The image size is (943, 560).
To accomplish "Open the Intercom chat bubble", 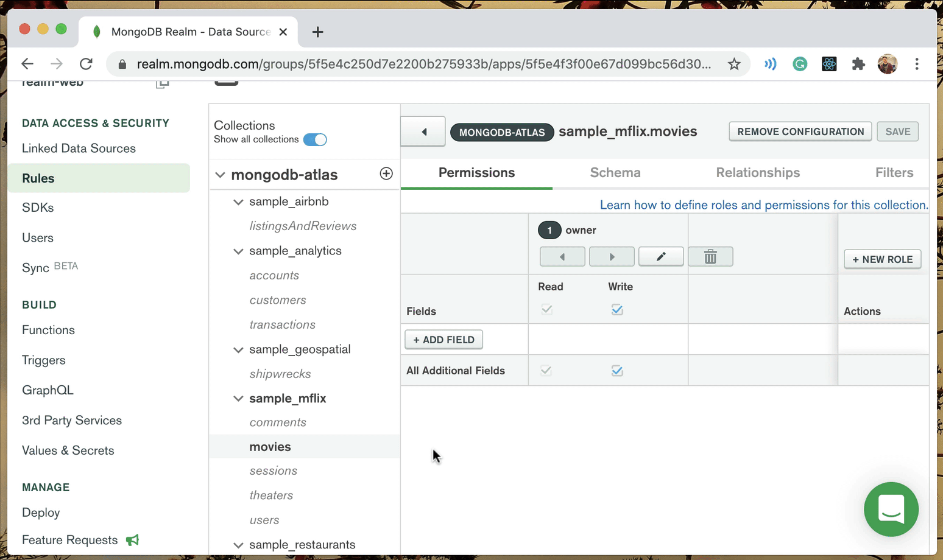I will pos(891,509).
